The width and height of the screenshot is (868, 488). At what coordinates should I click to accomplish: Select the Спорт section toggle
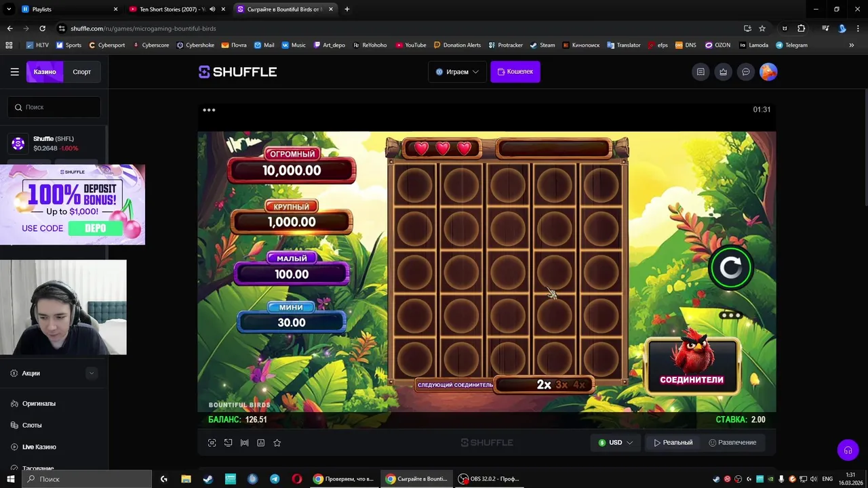(x=82, y=72)
